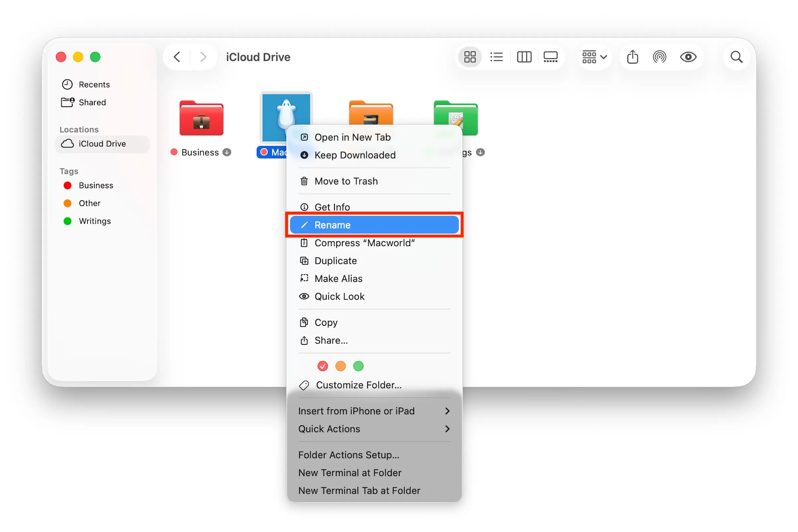Switch to list view
Image resolution: width=798 pixels, height=532 pixels.
pyautogui.click(x=496, y=57)
